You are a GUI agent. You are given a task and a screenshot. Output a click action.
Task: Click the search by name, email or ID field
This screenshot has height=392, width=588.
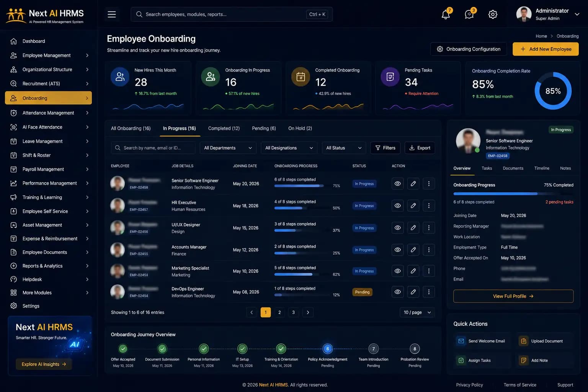click(x=153, y=148)
